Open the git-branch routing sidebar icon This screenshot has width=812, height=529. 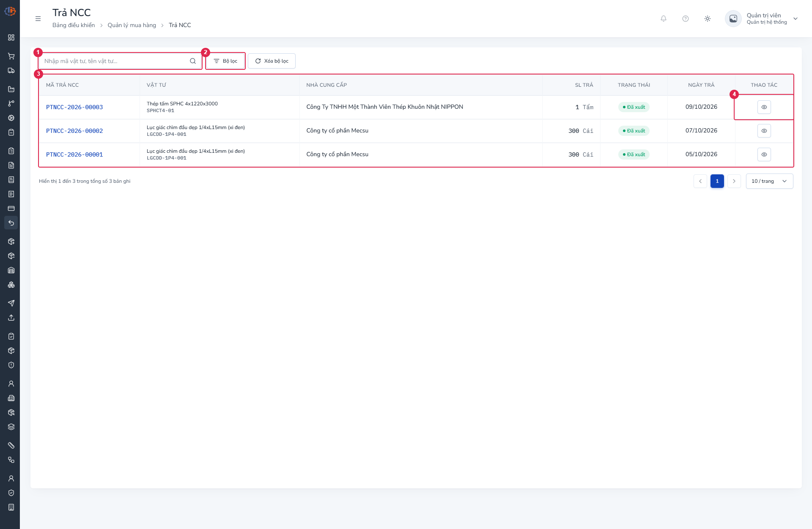[x=11, y=104]
